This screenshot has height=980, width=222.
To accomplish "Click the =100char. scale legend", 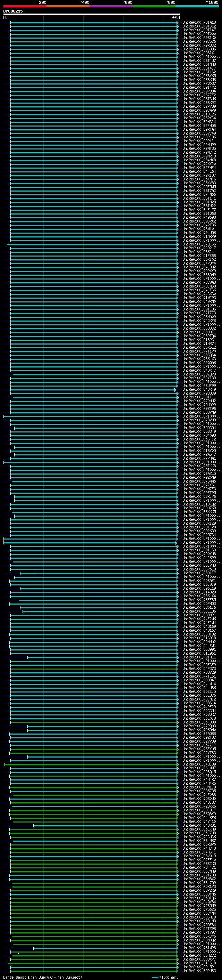I will (165, 977).
